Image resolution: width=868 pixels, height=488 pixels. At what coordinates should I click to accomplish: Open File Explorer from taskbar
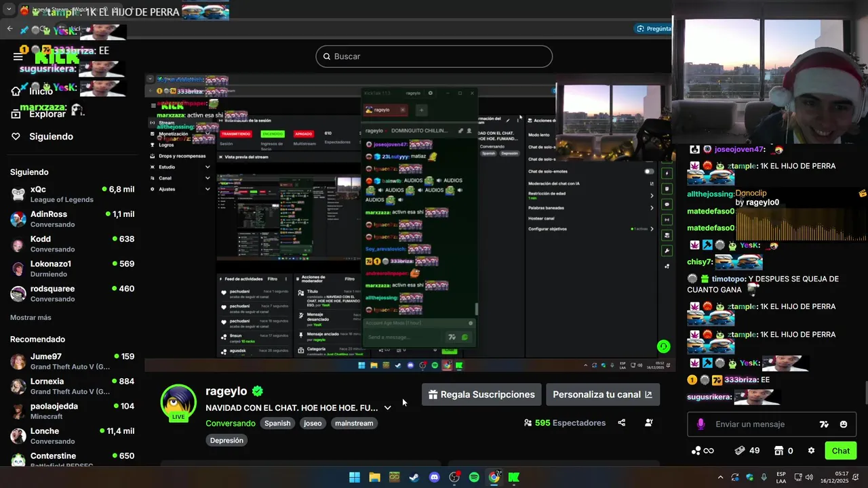(374, 477)
